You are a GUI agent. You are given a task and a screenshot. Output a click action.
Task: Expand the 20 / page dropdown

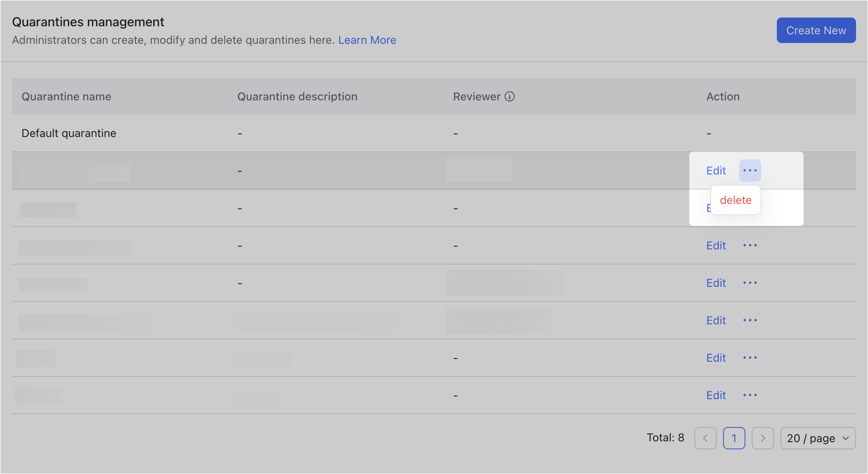point(818,438)
